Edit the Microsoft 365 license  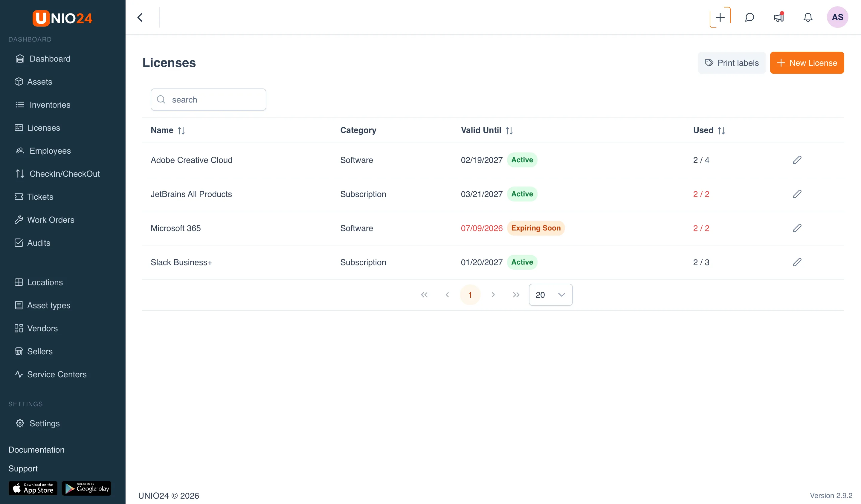point(797,228)
